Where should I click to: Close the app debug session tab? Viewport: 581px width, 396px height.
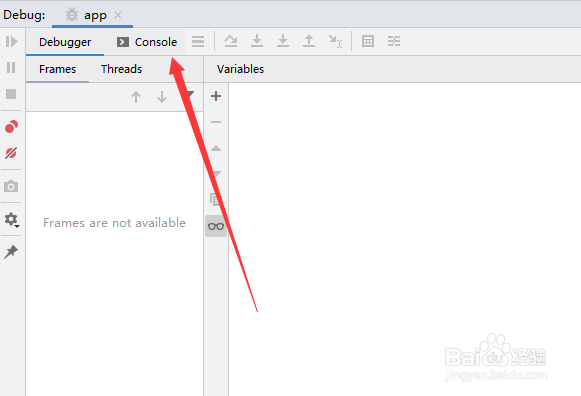[x=118, y=15]
